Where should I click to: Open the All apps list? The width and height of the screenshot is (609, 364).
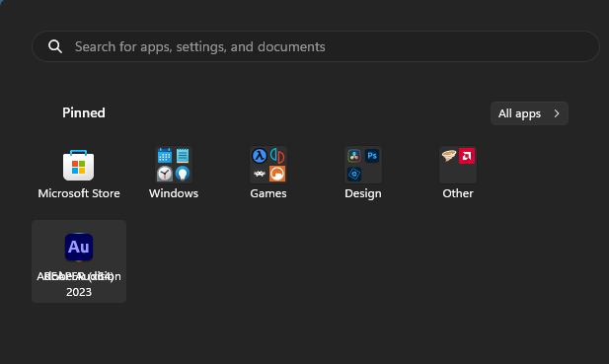[529, 113]
